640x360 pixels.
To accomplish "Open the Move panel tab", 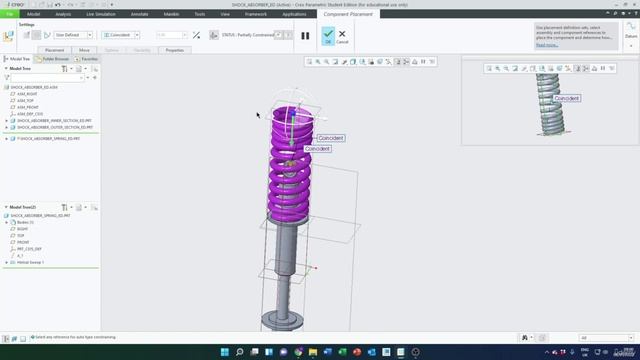I will (x=84, y=50).
